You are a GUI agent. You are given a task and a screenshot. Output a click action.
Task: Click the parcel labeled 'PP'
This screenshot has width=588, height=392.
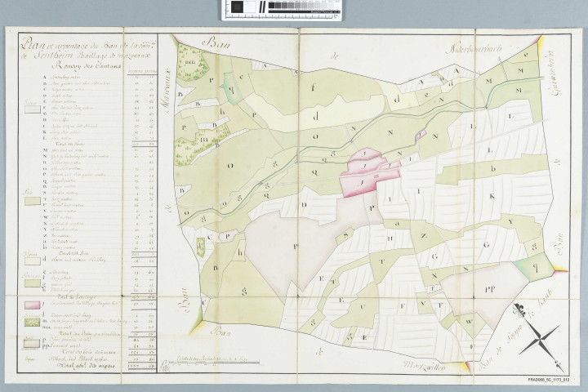point(490,288)
